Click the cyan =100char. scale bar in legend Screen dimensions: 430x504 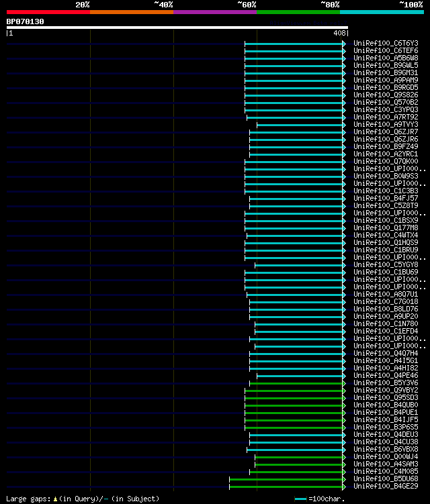[300, 499]
